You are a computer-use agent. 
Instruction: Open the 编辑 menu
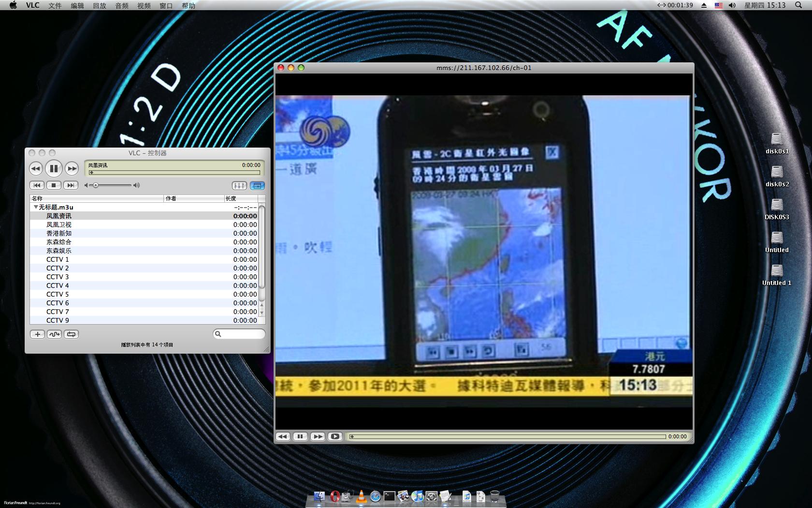(x=77, y=5)
